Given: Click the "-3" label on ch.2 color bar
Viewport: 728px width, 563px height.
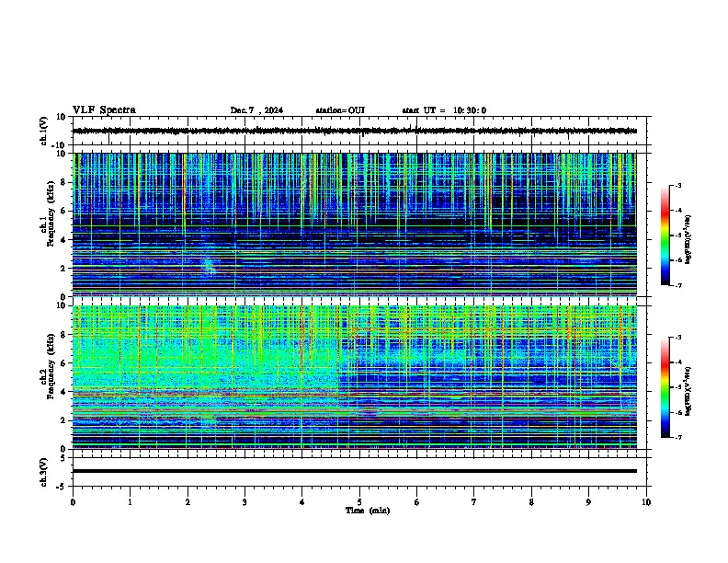Looking at the screenshot, I should (677, 338).
